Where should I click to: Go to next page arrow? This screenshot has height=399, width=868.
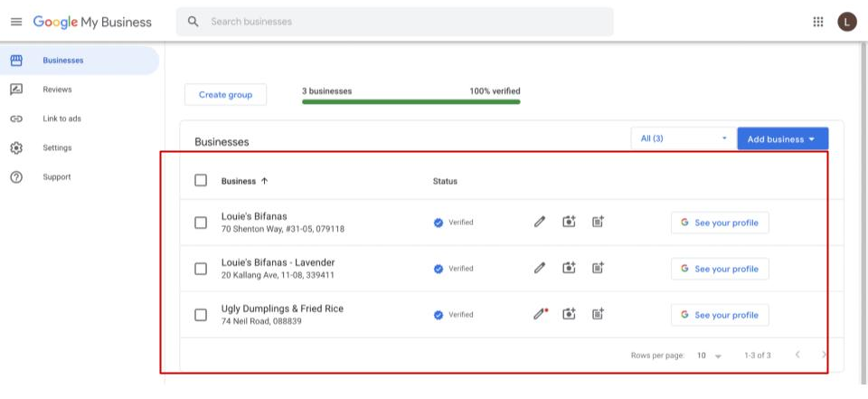click(825, 355)
